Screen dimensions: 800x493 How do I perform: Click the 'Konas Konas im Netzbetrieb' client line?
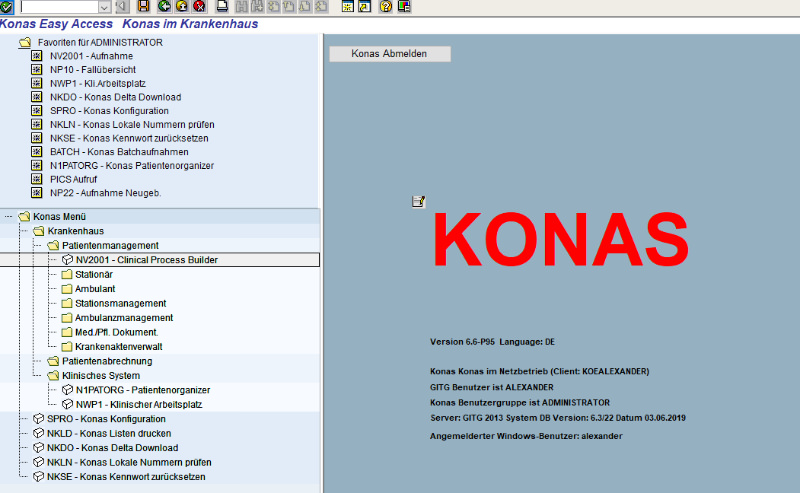click(540, 372)
